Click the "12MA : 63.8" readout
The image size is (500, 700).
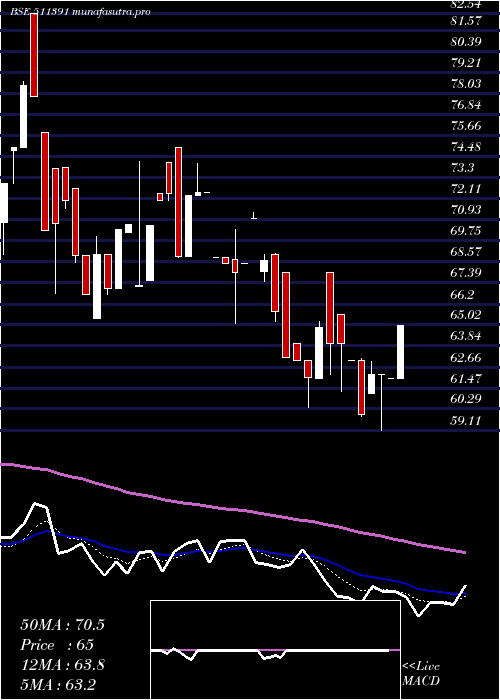coord(62,665)
